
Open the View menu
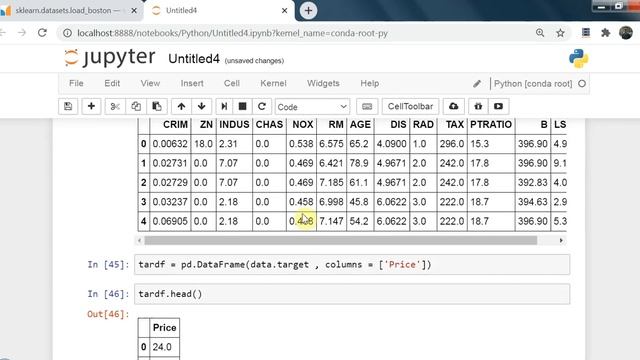click(150, 83)
